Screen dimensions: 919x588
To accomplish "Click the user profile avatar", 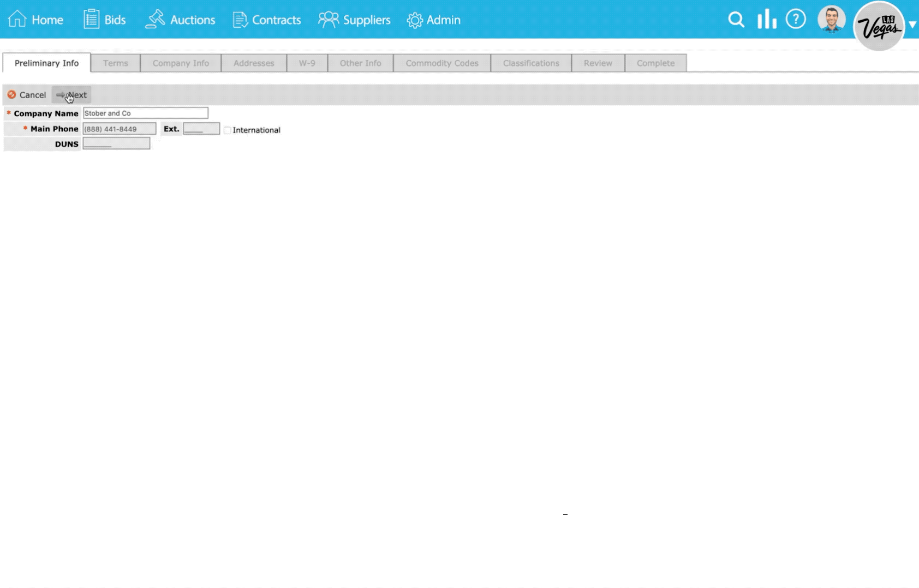I will click(x=831, y=20).
